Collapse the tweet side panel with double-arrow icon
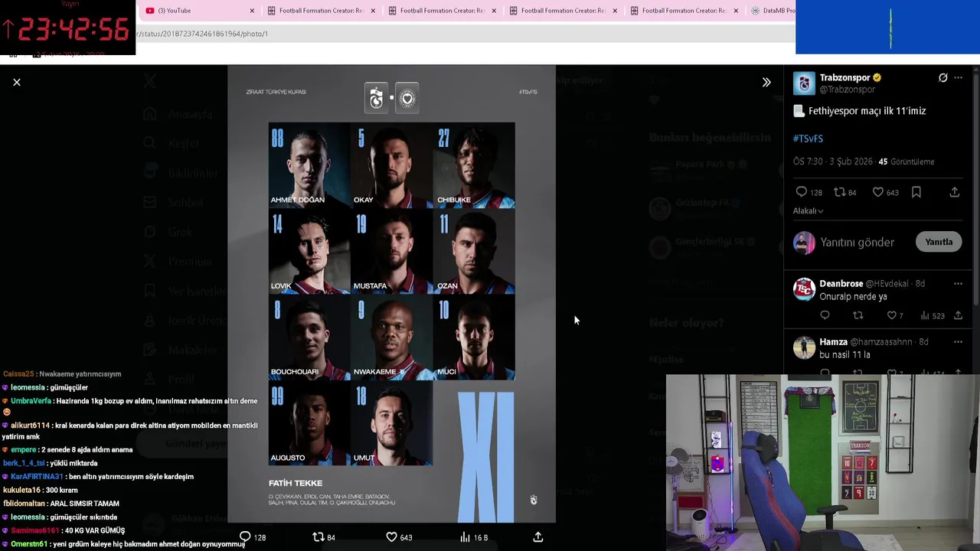Screen dimensions: 980x551 pyautogui.click(x=766, y=82)
